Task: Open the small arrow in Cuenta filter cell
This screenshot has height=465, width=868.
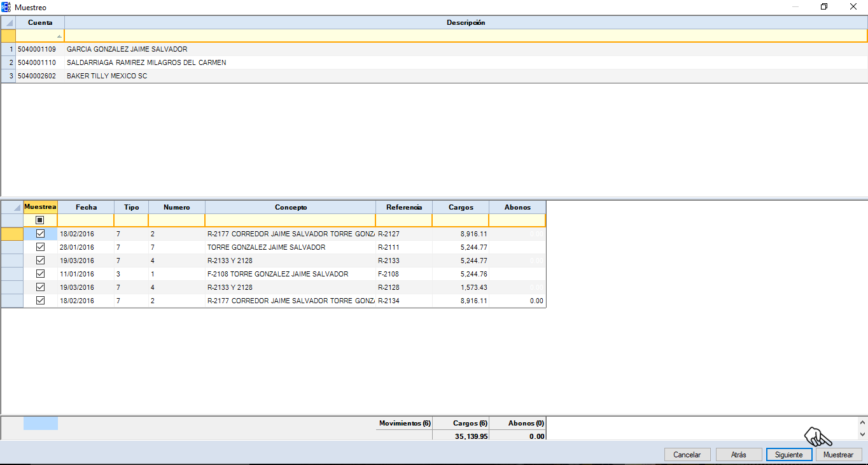Action: (59, 36)
